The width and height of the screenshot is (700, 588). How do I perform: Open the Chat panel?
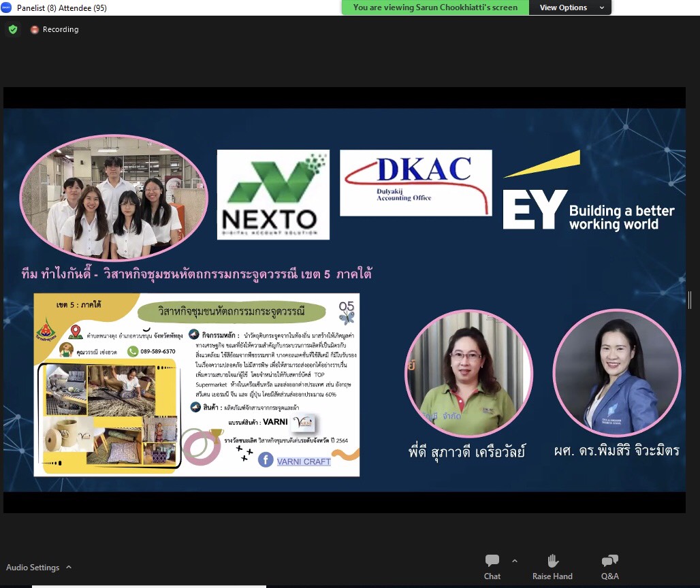(492, 567)
